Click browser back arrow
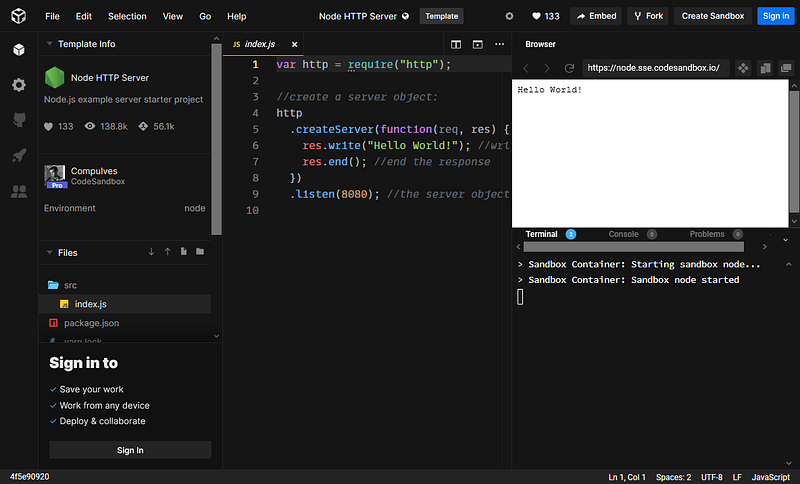800x484 pixels. (526, 68)
